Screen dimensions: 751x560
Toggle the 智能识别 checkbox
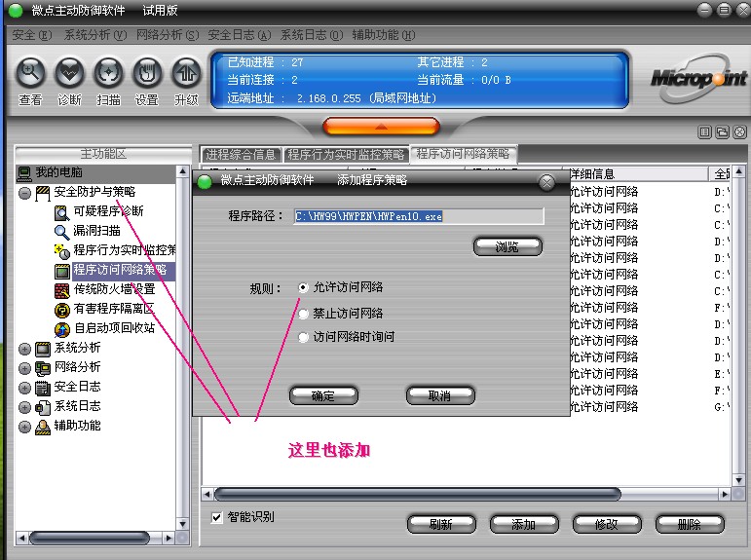pos(217,517)
